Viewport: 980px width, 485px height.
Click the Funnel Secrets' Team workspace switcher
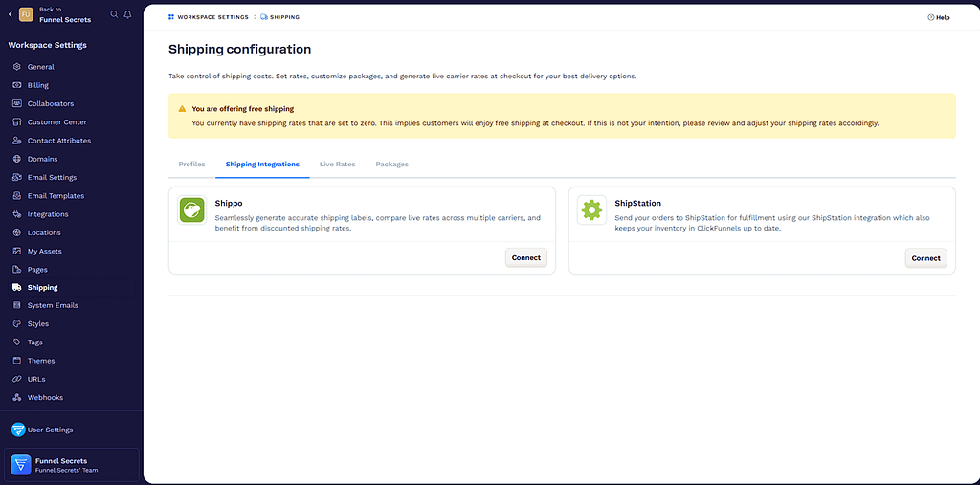pyautogui.click(x=71, y=465)
